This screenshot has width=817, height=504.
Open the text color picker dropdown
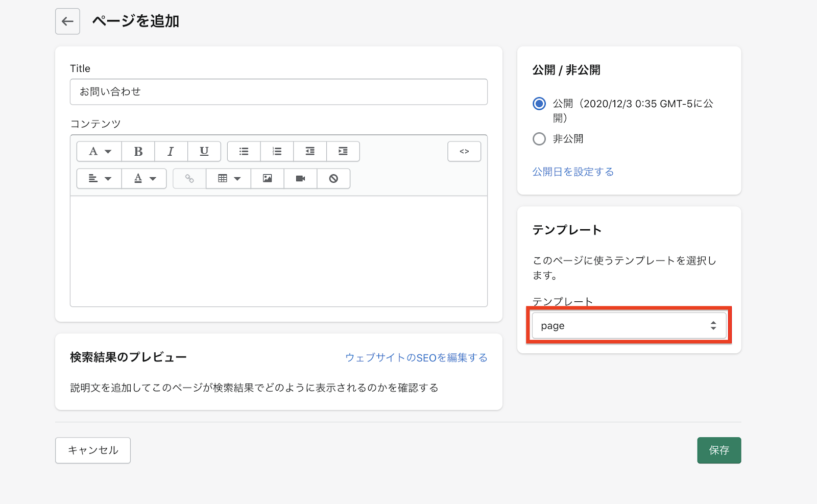(x=144, y=179)
